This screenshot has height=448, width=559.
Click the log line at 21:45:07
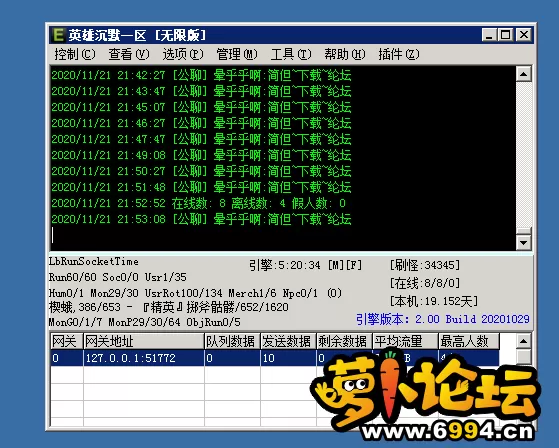[x=201, y=107]
